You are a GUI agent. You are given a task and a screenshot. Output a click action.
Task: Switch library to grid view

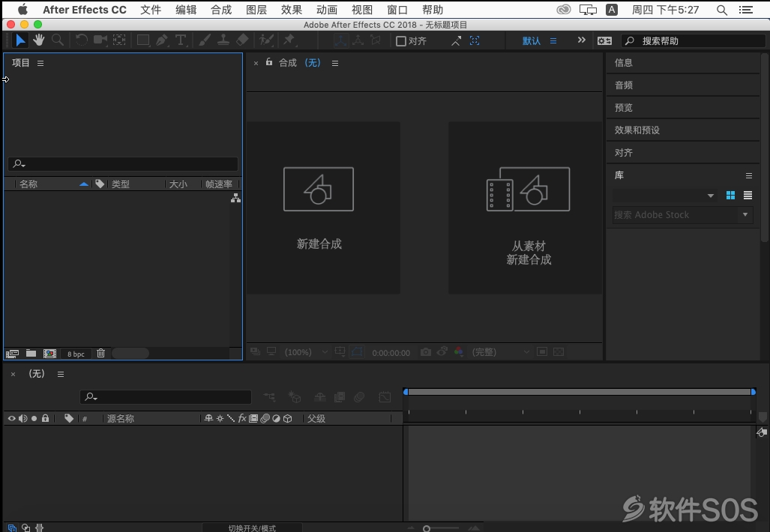[x=731, y=196]
